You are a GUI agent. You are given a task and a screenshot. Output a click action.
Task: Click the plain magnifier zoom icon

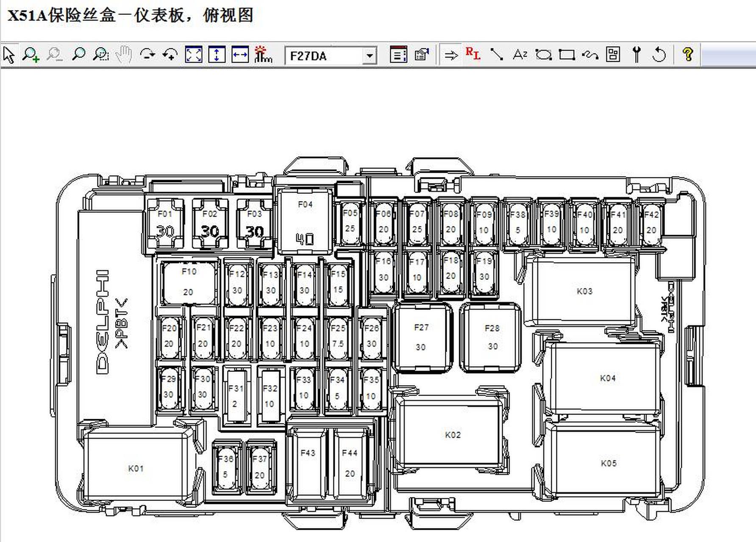(x=78, y=55)
